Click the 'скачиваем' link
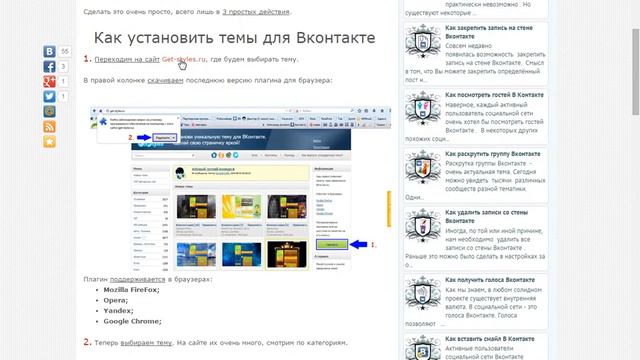 165,80
